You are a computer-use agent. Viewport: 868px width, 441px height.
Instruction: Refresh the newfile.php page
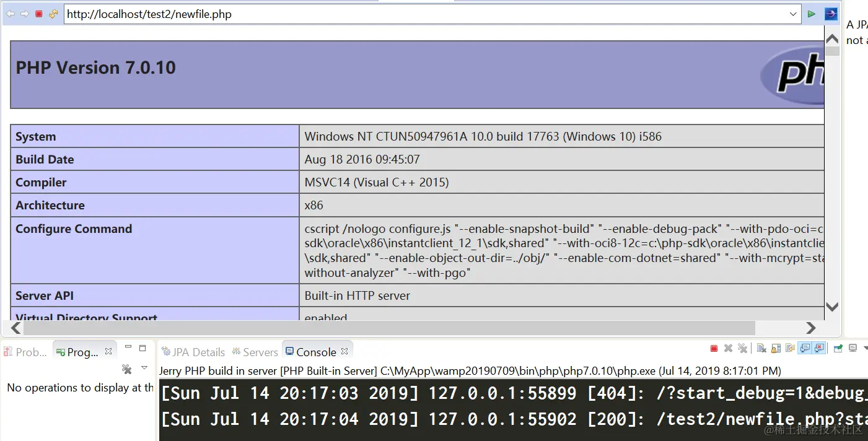pyautogui.click(x=53, y=14)
